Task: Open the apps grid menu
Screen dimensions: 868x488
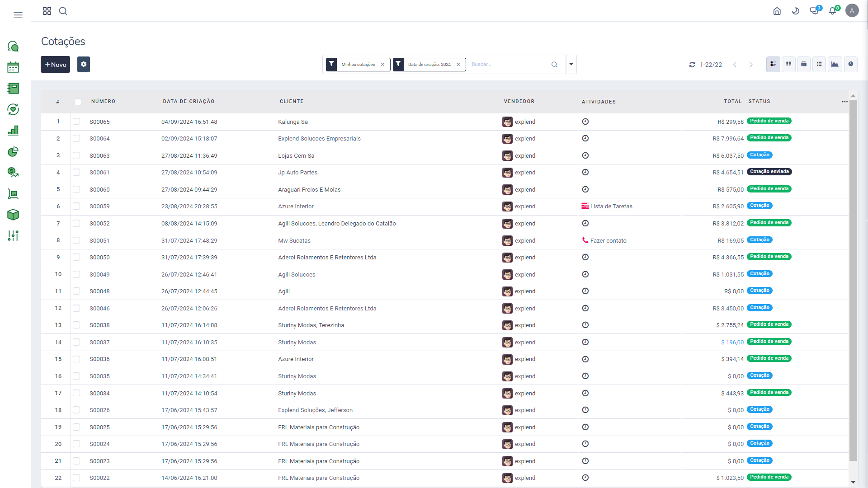Action: click(x=47, y=11)
